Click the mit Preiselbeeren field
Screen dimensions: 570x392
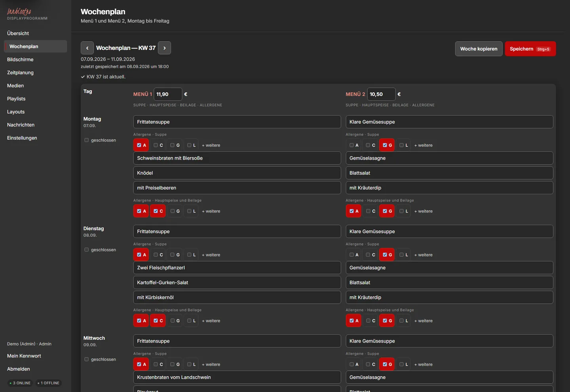point(237,188)
